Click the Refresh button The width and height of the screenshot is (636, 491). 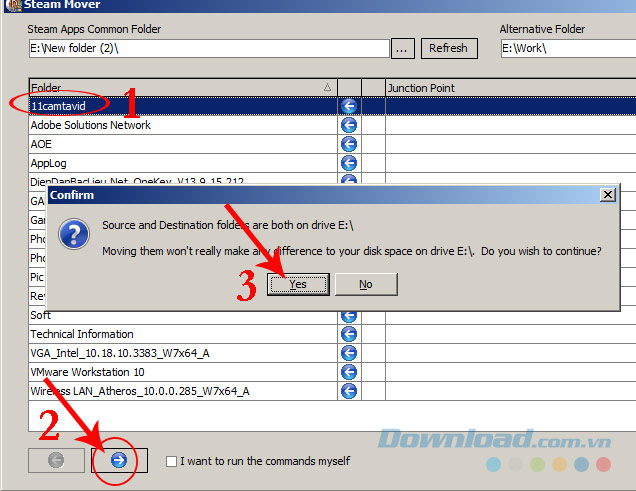click(x=449, y=48)
